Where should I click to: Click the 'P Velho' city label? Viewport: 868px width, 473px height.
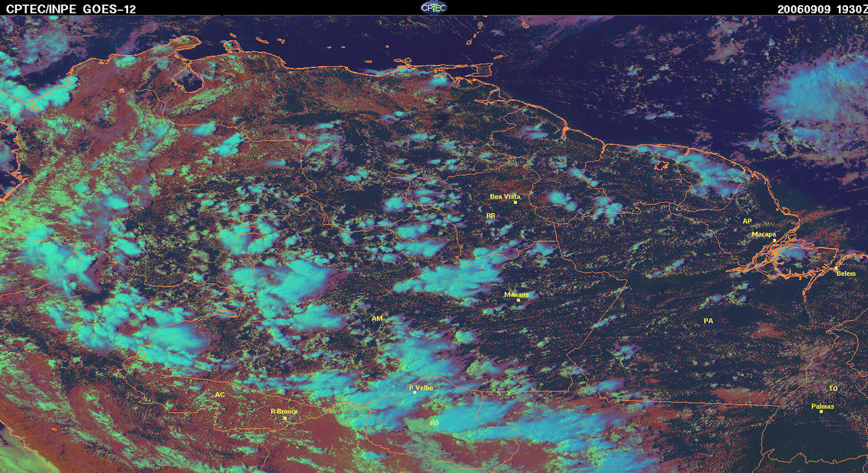(x=421, y=387)
